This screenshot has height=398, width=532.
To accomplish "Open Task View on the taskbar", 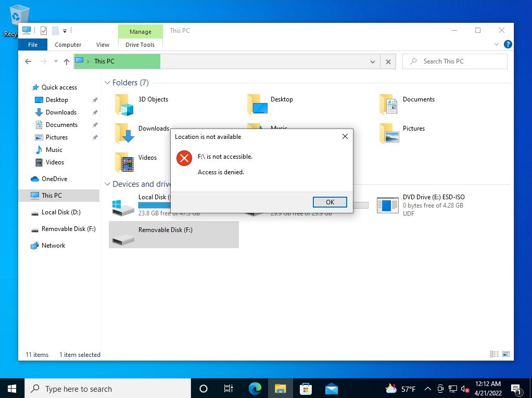I will (229, 389).
